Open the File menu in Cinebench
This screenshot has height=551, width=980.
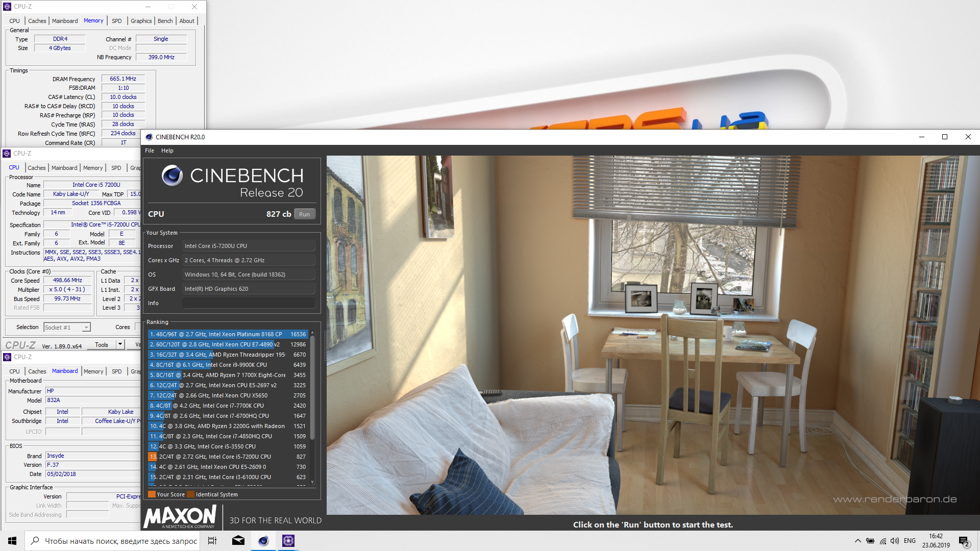[x=150, y=151]
